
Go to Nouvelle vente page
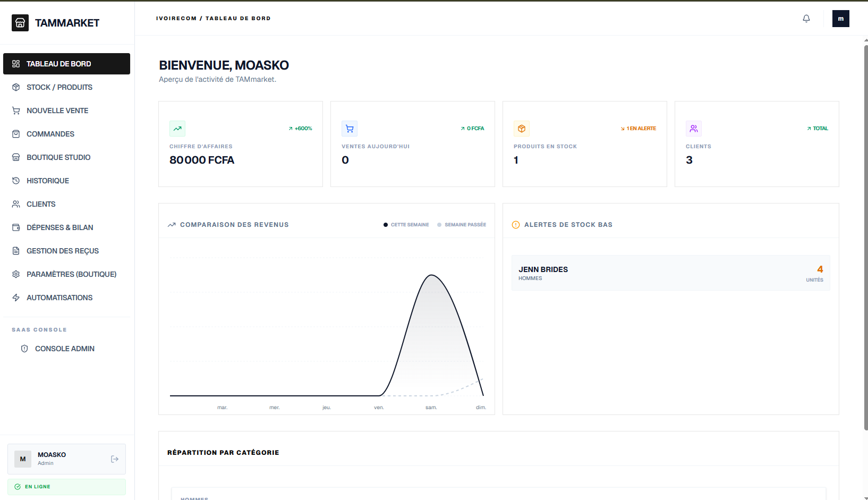(57, 111)
